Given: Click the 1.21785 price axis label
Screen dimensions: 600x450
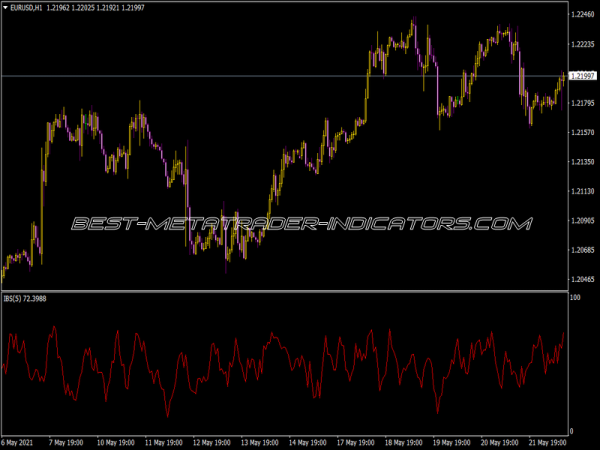Looking at the screenshot, I should 582,104.
